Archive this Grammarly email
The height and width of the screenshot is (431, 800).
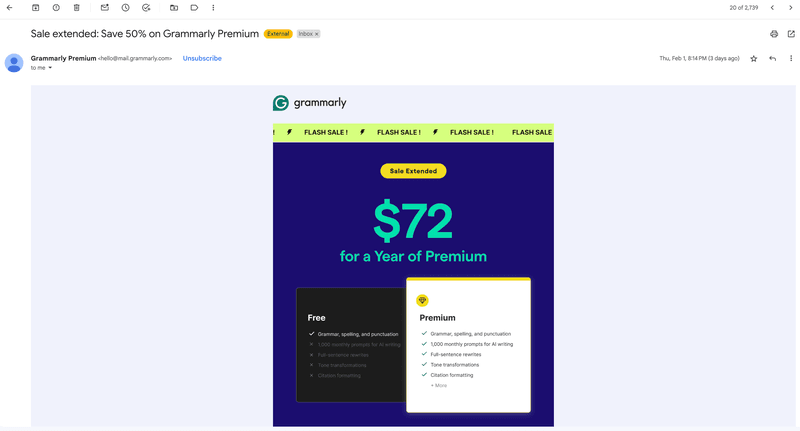pos(36,8)
